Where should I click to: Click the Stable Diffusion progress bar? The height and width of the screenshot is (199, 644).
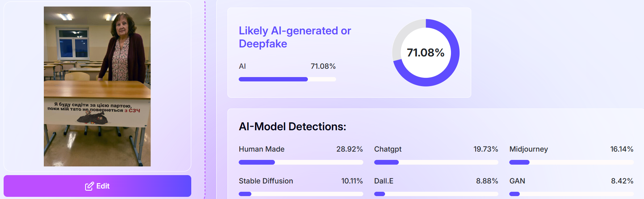click(301, 194)
